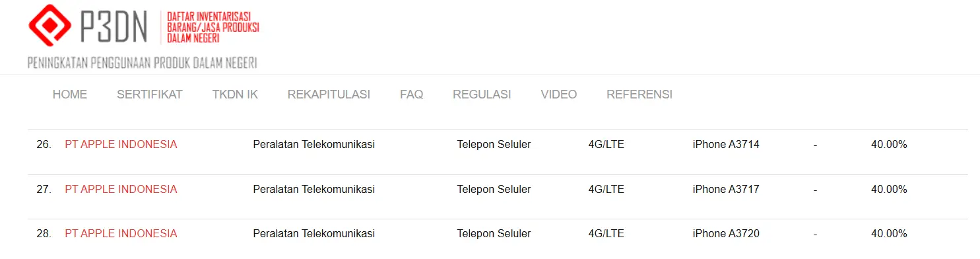This screenshot has height=259, width=980.
Task: Open PT APPLE INDONESIA link in row 26
Action: coord(121,144)
